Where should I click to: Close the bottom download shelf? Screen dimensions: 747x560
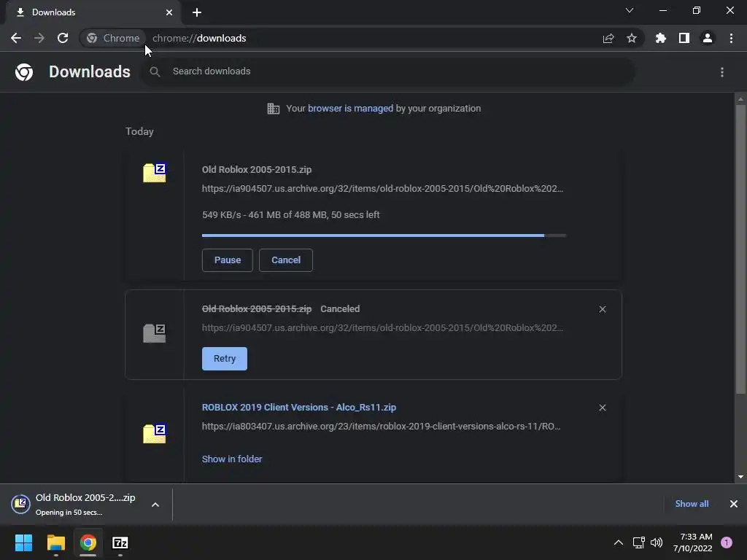point(734,504)
